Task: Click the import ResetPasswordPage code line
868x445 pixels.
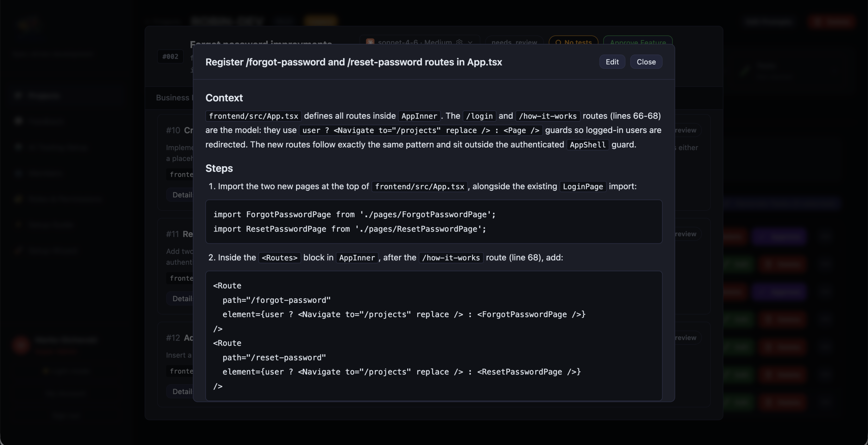Action: click(x=350, y=229)
